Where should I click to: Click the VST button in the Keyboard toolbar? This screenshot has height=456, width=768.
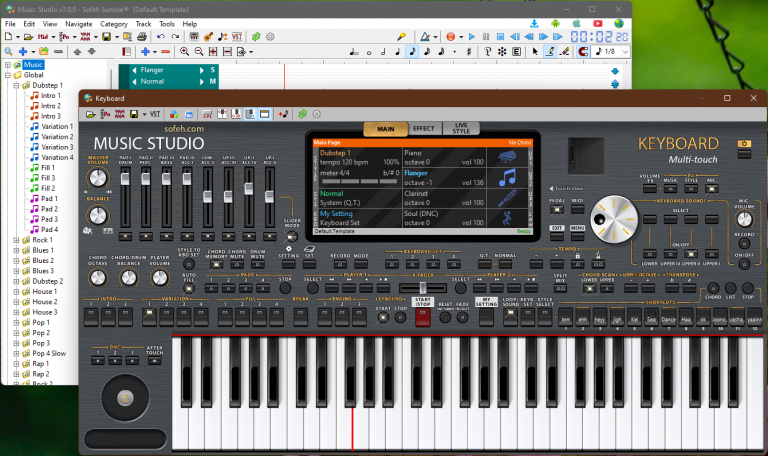coord(157,114)
